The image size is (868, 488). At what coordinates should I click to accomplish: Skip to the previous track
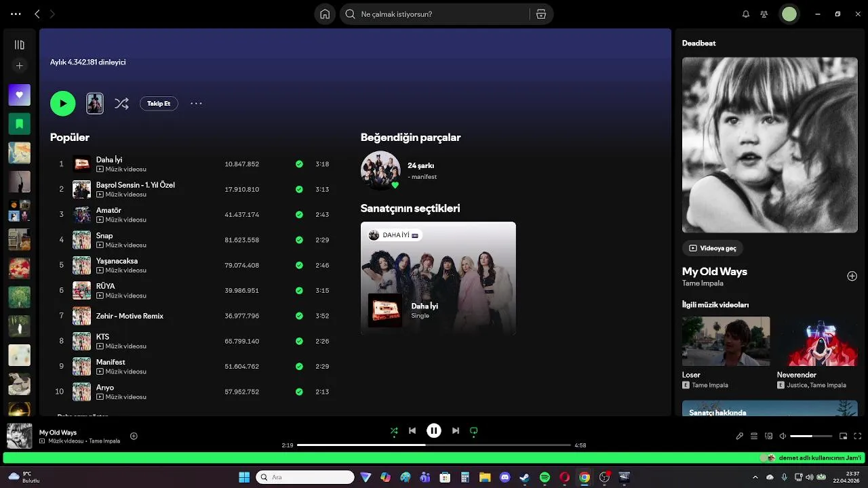[x=412, y=430]
